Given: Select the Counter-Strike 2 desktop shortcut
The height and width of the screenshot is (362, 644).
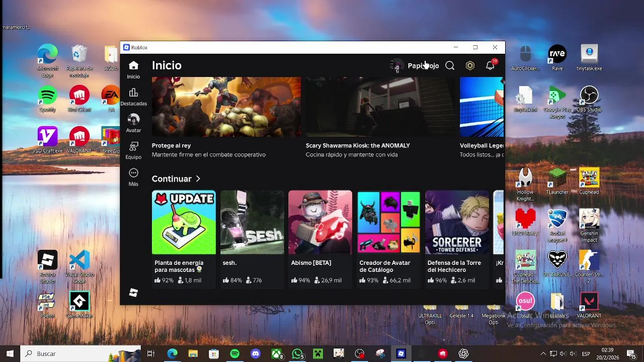Looking at the screenshot, I should (x=589, y=267).
